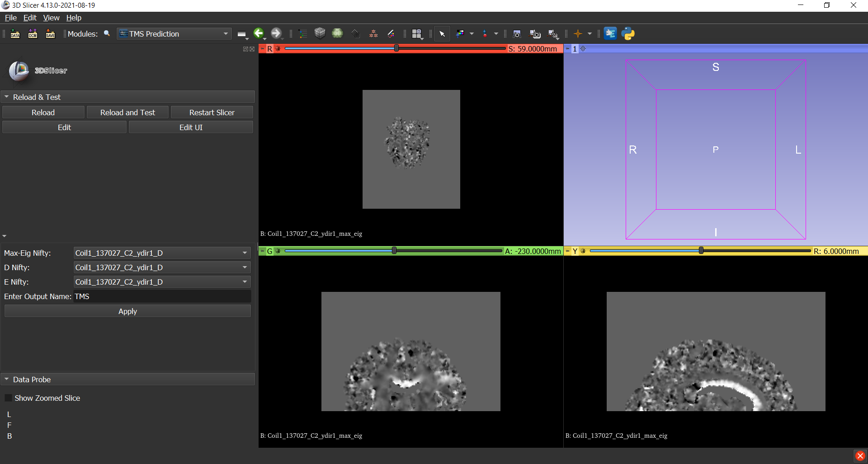Screen dimensions: 868x464
Task: Click the module search magnifier icon
Action: [107, 33]
